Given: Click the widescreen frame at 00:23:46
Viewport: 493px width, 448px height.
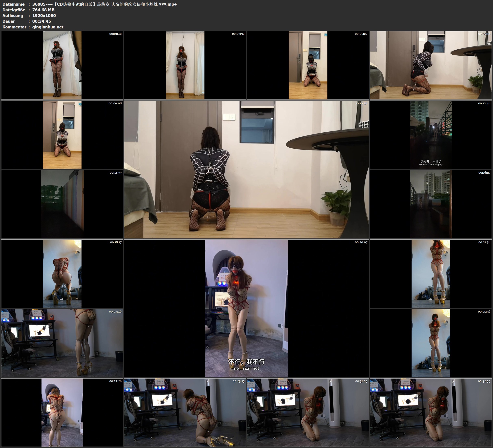Looking at the screenshot, I should click(x=62, y=343).
